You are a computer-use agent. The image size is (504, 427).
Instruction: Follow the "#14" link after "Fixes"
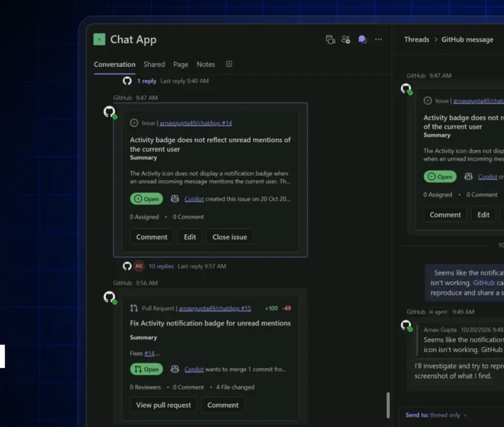point(149,353)
